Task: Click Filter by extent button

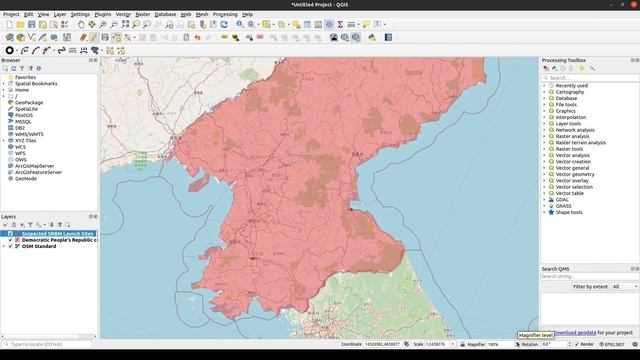Action: pyautogui.click(x=590, y=287)
